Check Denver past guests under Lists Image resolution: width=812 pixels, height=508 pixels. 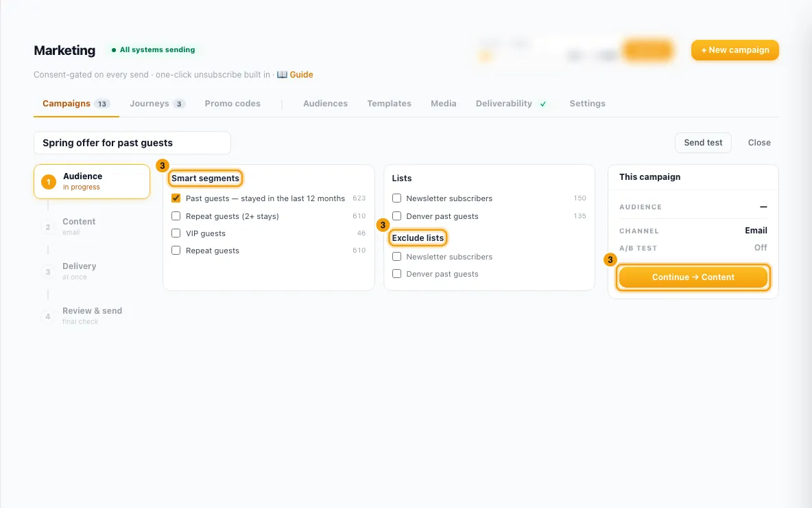click(x=396, y=216)
